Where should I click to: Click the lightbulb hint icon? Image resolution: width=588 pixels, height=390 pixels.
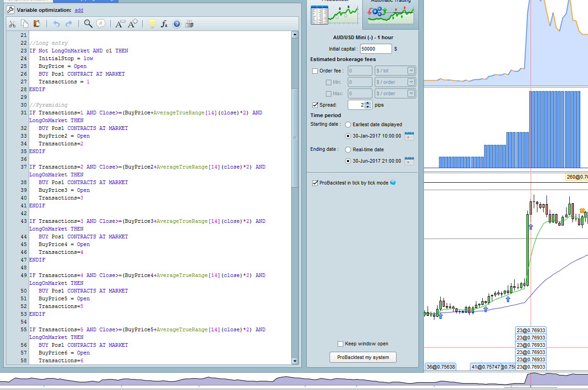pyautogui.click(x=152, y=24)
